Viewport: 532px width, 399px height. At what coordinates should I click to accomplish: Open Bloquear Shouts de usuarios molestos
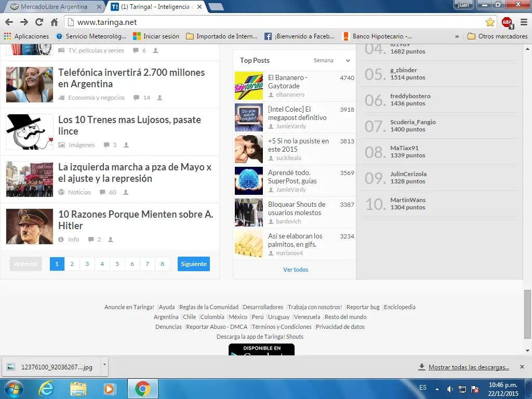tap(297, 208)
